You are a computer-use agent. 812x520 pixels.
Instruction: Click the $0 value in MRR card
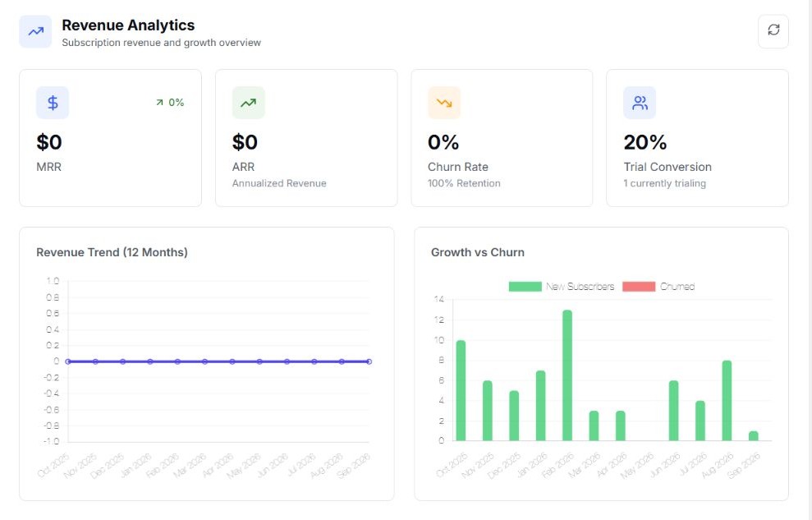point(49,142)
